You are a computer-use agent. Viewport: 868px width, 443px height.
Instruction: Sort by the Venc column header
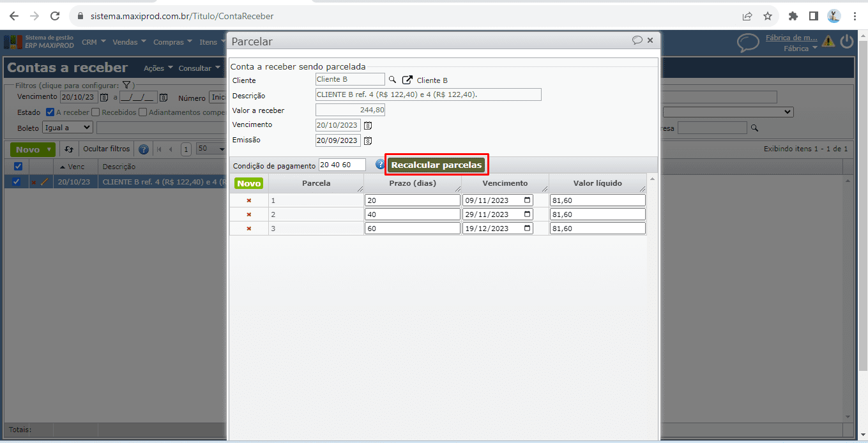pos(76,167)
